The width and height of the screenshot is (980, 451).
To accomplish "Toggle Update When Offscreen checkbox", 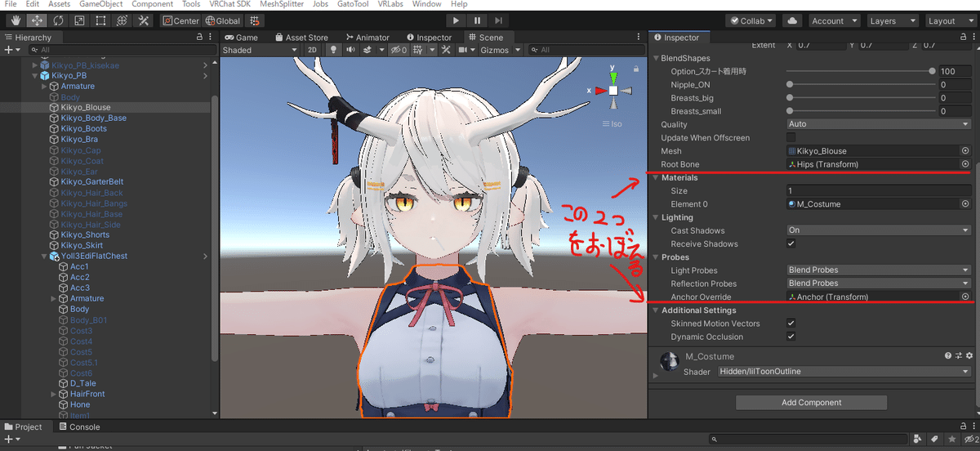I will pos(791,137).
